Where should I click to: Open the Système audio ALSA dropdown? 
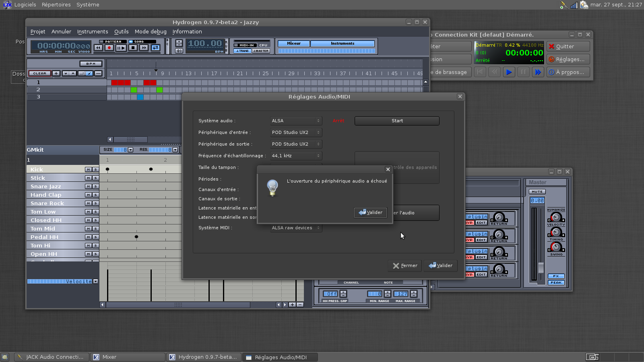[x=296, y=121]
